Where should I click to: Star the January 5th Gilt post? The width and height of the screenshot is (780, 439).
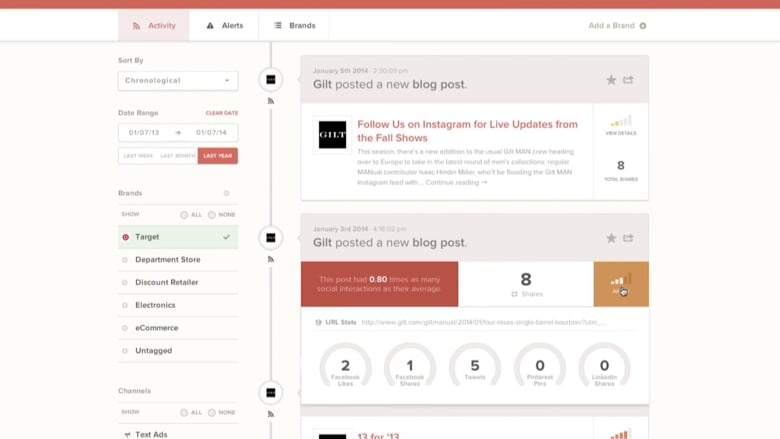[x=611, y=80]
